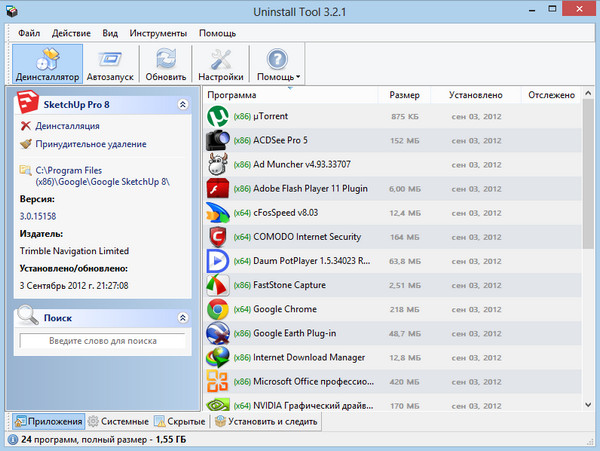Click the FastStone Capture name text
The height and width of the screenshot is (451, 600).
(289, 285)
